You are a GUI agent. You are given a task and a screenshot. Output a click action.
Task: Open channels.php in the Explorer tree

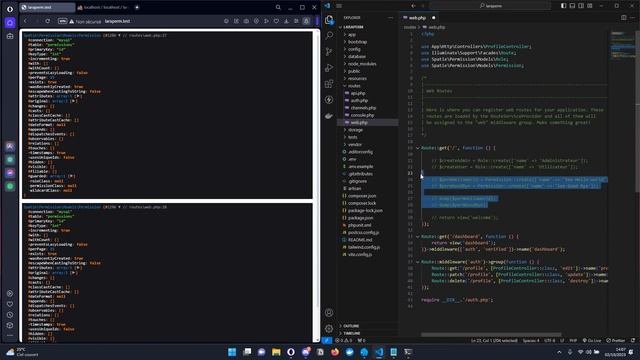point(363,108)
